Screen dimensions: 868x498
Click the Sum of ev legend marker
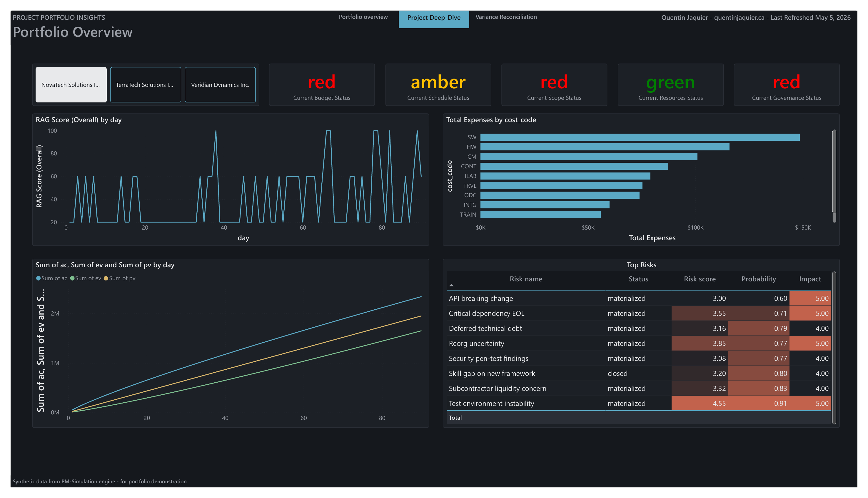point(72,278)
